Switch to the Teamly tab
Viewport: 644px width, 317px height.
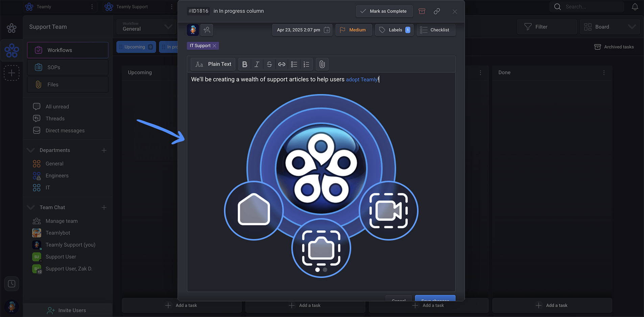pyautogui.click(x=44, y=7)
